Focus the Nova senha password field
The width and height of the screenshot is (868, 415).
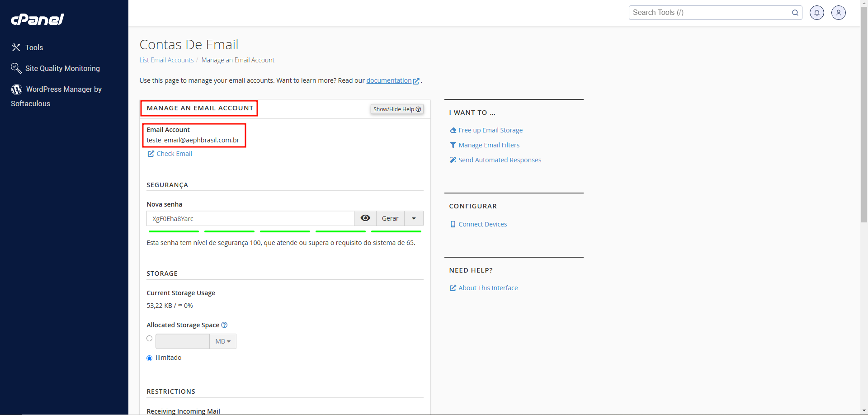250,218
